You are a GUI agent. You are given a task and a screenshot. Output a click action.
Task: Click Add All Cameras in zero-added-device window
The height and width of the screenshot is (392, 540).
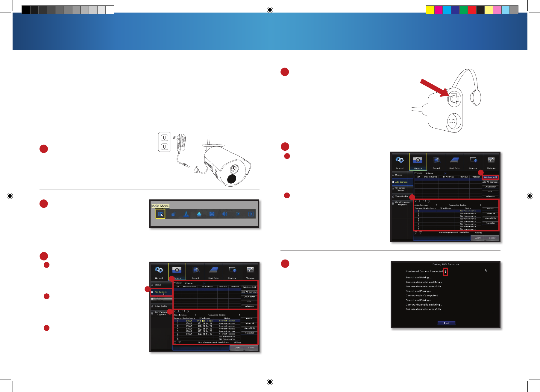(490, 182)
